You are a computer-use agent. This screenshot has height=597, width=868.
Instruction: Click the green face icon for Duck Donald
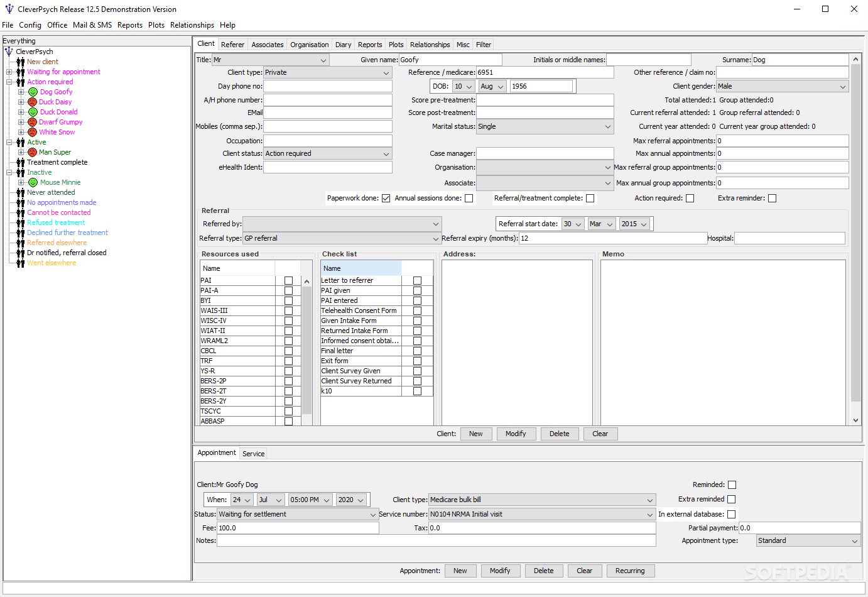(x=33, y=112)
